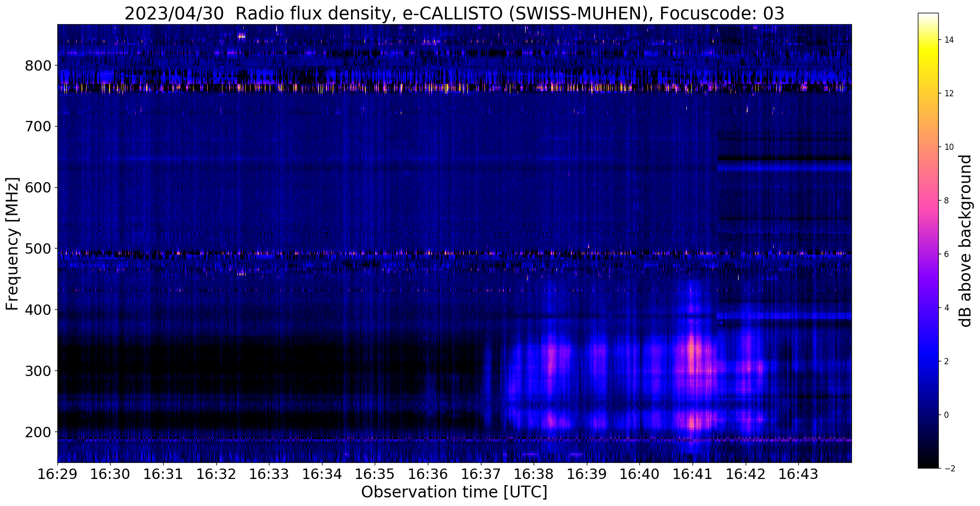Click the 500 frequency tick label
This screenshot has height=506, width=980.
[38, 248]
